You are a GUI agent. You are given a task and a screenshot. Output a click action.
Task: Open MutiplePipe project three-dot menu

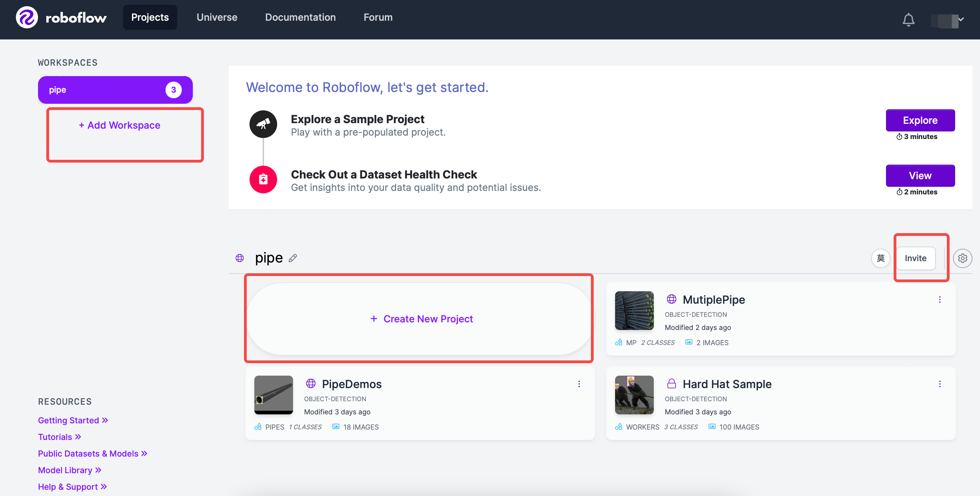click(x=939, y=300)
